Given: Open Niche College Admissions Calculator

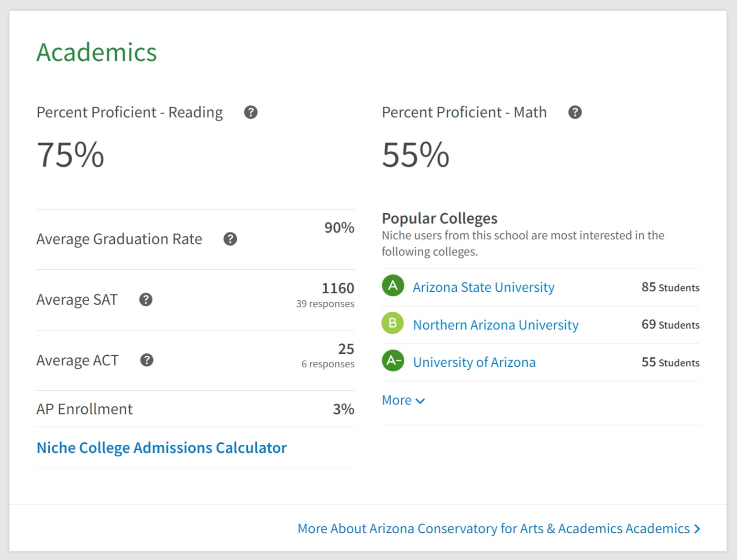Looking at the screenshot, I should click(x=162, y=448).
